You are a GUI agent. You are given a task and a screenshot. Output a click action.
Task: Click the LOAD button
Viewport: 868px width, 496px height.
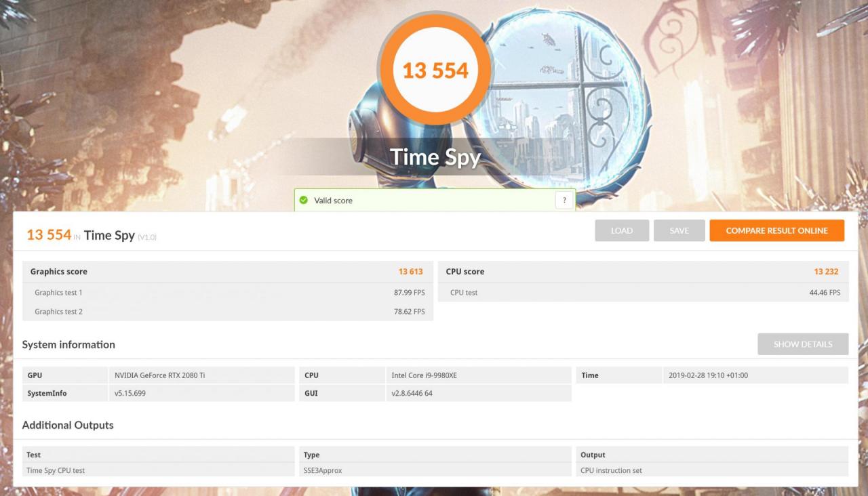pyautogui.click(x=622, y=230)
